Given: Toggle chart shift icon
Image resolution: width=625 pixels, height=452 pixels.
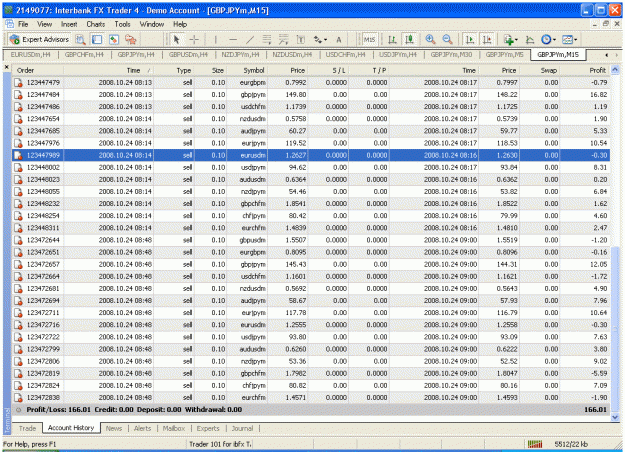Looking at the screenshot, I should pos(487,39).
